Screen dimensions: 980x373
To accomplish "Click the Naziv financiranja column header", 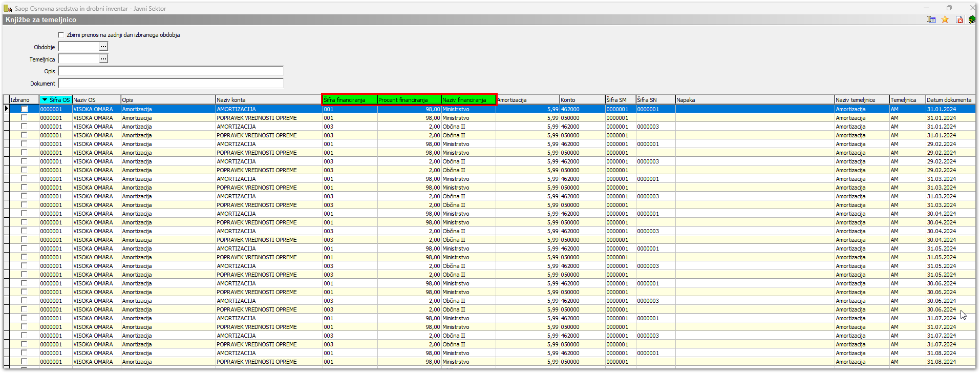I will [x=468, y=100].
